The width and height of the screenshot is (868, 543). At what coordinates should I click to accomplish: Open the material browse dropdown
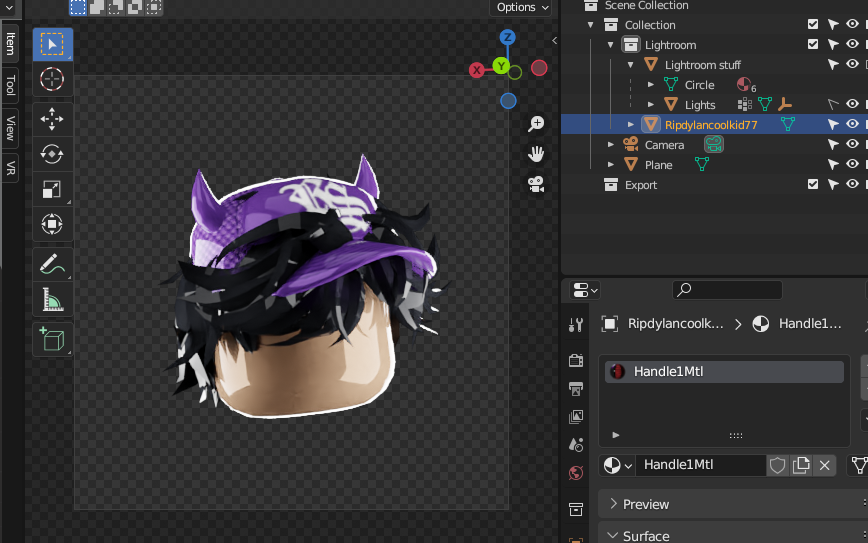tap(617, 466)
